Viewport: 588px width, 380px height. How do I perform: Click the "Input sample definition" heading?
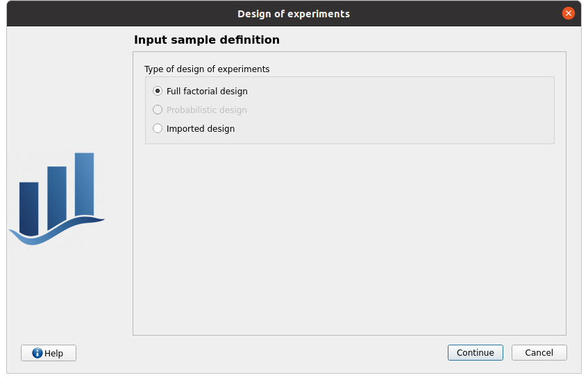[x=207, y=40]
